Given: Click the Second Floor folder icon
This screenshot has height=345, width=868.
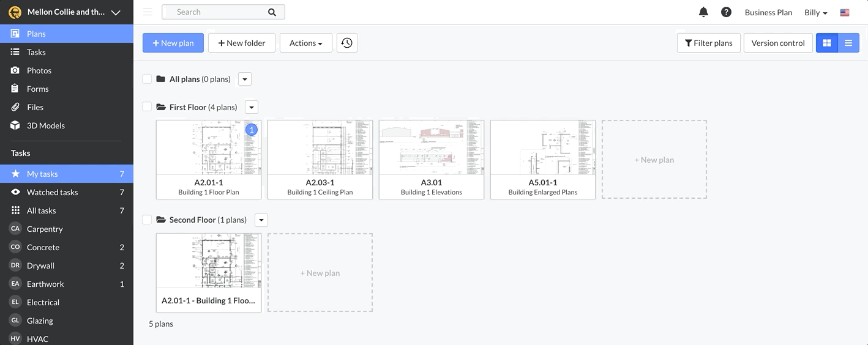Looking at the screenshot, I should (161, 220).
